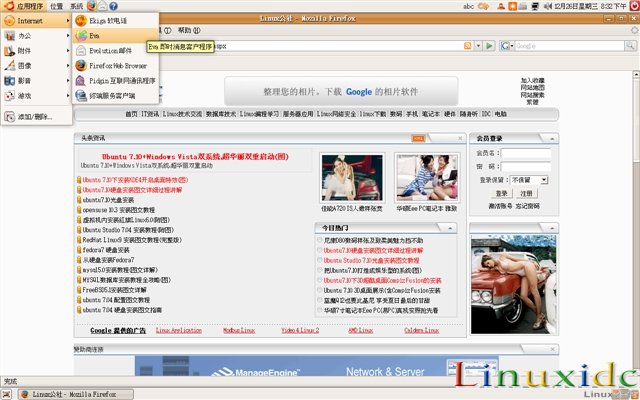640x400 pixels.
Task: Start Pidgin internet messenger
Action: (x=115, y=81)
